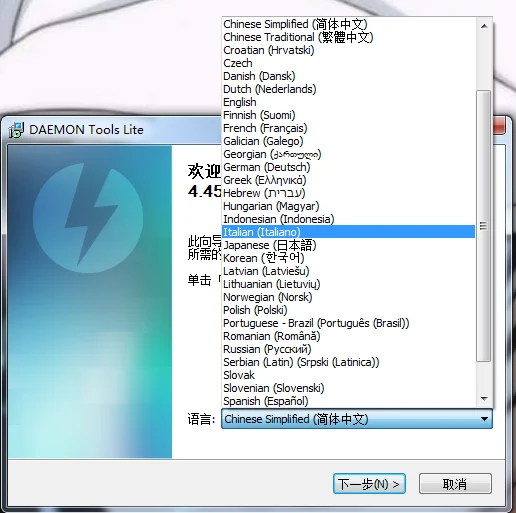The height and width of the screenshot is (513, 516).
Task: Select Chinese Traditional (繁體中文) option
Action: point(348,37)
